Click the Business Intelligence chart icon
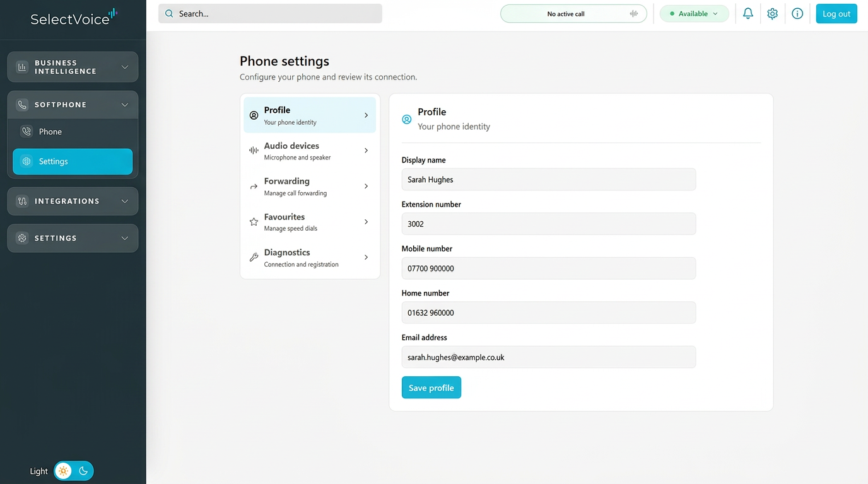Viewport: 868px width, 484px height. pos(22,67)
